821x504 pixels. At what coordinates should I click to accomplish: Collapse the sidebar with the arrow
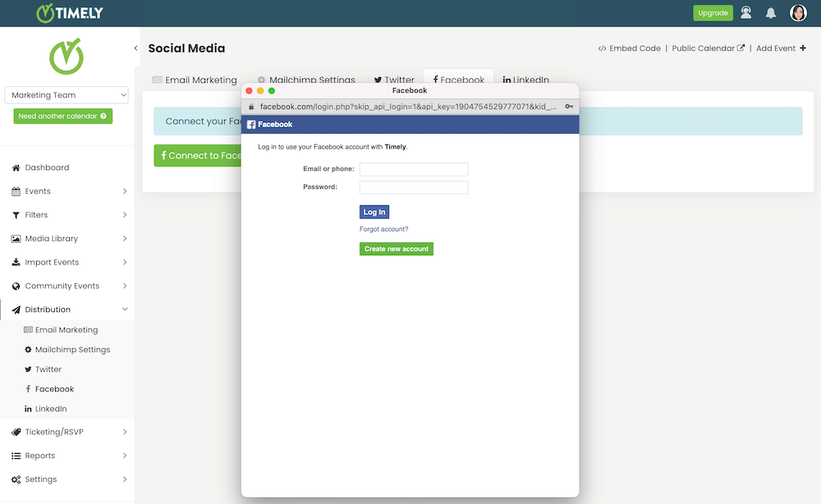[x=135, y=48]
